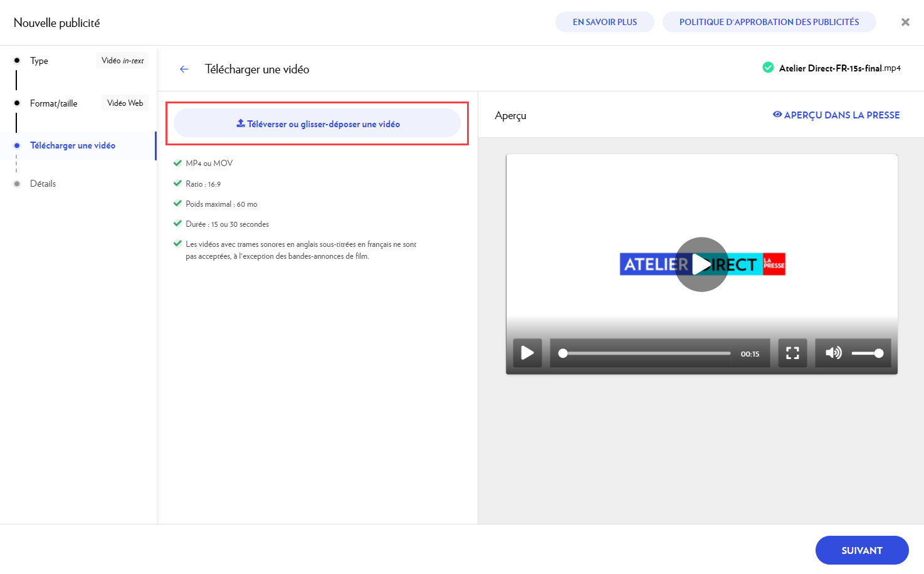This screenshot has width=924, height=574.
Task: Go to the Format/taille step
Action: pos(53,103)
